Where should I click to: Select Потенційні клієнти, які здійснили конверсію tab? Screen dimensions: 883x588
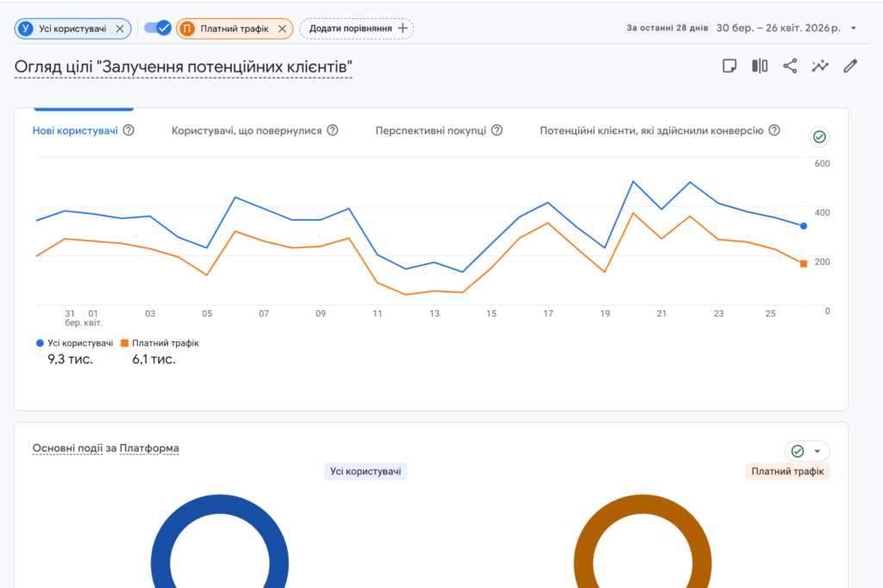click(x=651, y=131)
